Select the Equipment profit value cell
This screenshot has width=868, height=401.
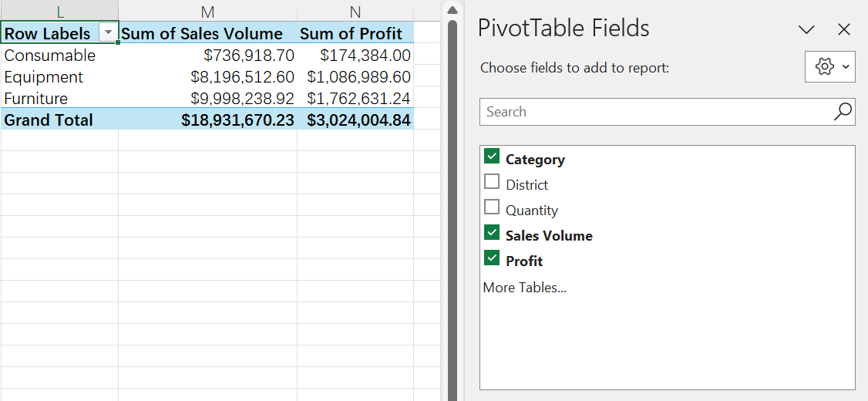tap(358, 77)
